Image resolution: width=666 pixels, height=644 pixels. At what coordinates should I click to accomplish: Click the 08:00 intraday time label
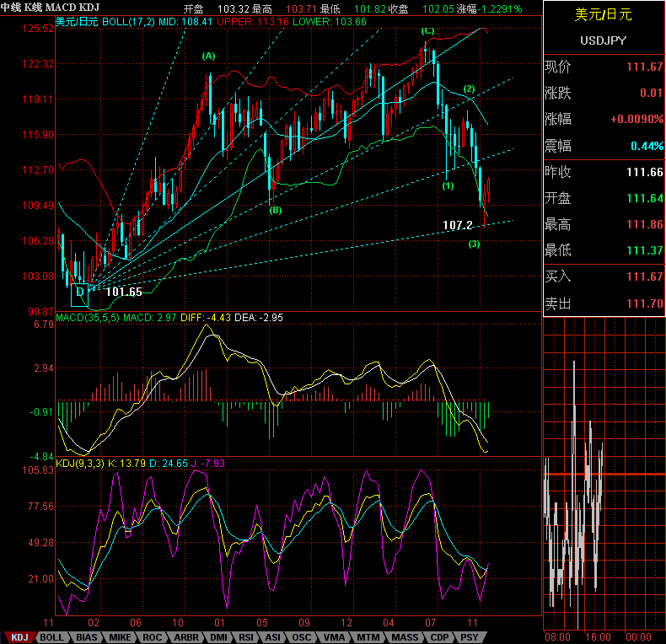click(557, 636)
